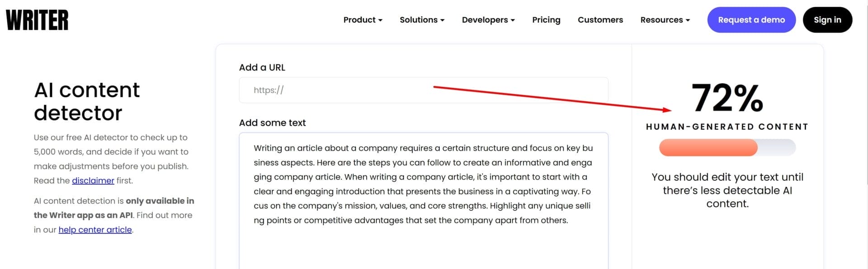Go to the Pricing page
This screenshot has width=868, height=269.
[x=546, y=20]
